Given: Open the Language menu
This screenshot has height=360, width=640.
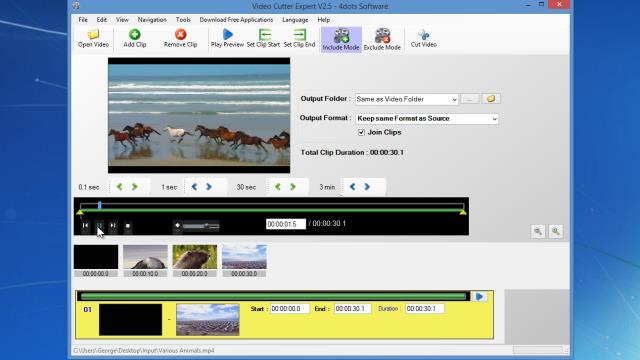Looking at the screenshot, I should tap(295, 20).
